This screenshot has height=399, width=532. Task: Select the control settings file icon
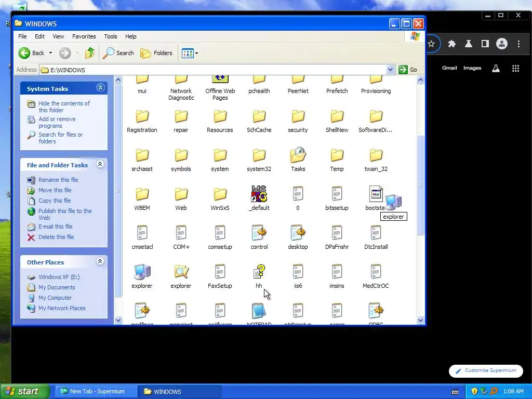[259, 233]
